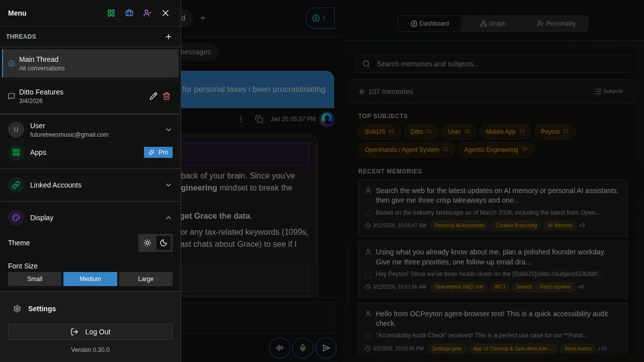Select the Large font size option

[x=145, y=279]
